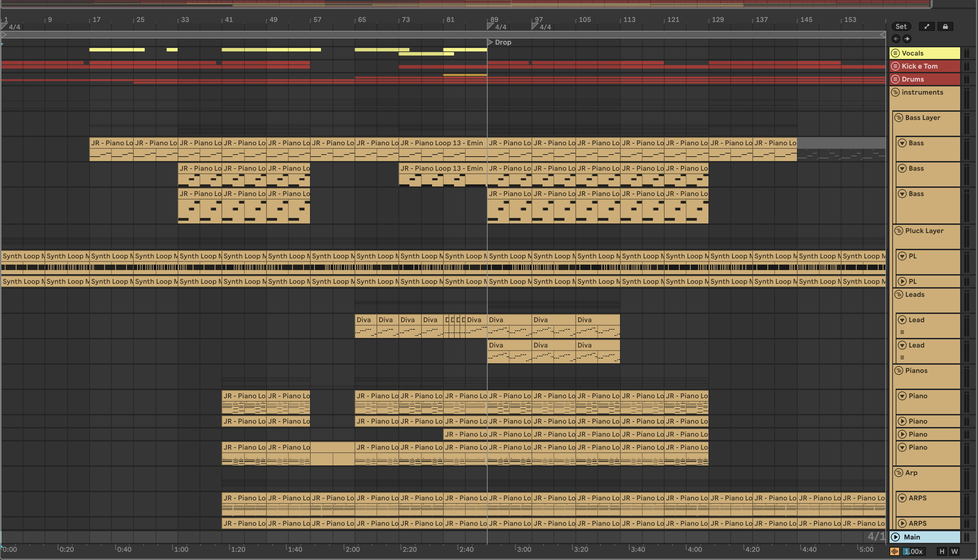Screen dimensions: 978x560
Task: Click the Drums track level meter
Action: 966,79
